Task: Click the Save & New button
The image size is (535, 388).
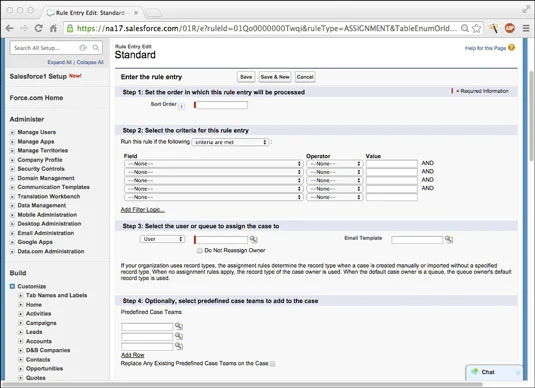Action: point(275,77)
